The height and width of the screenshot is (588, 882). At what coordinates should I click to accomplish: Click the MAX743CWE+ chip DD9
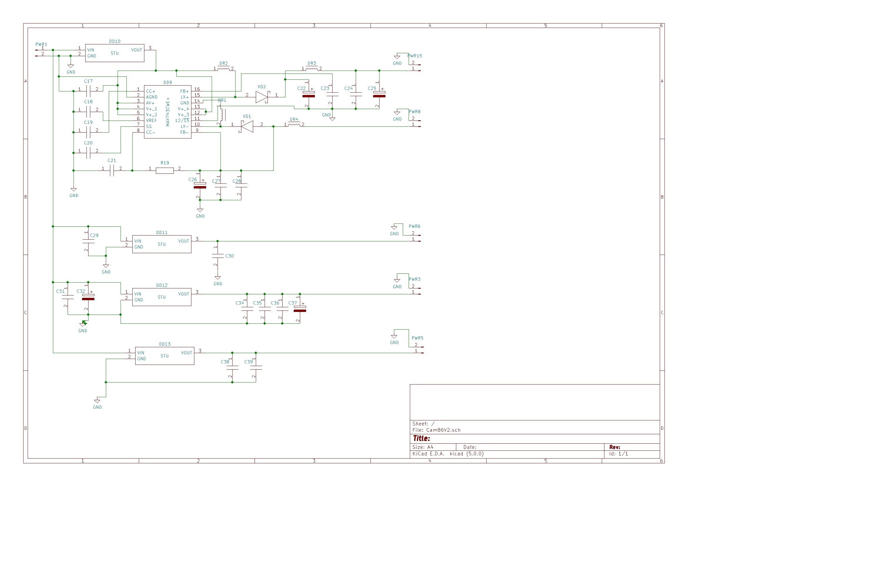point(167,111)
